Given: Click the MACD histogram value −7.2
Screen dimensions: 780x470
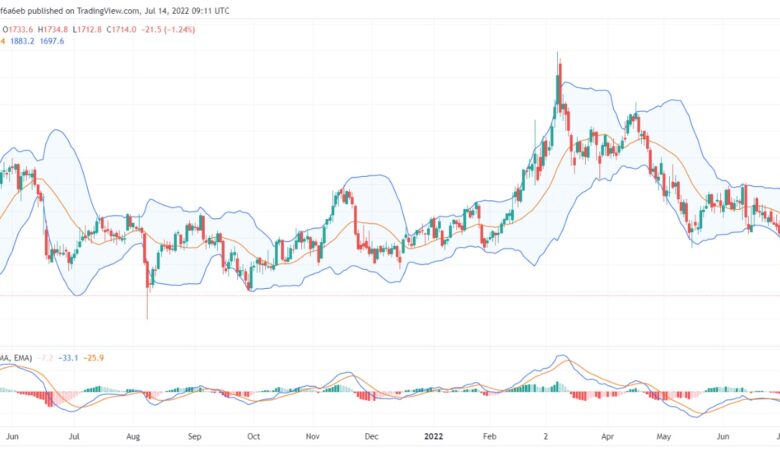Looking at the screenshot, I should pyautogui.click(x=45, y=358).
